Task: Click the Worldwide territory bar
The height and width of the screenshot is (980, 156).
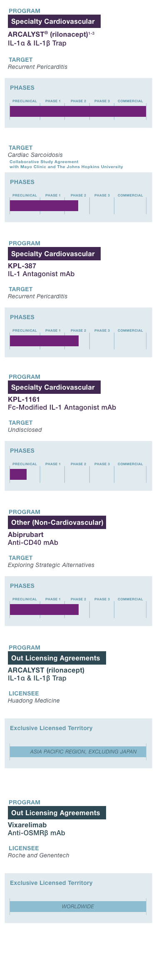Action: coord(78,907)
